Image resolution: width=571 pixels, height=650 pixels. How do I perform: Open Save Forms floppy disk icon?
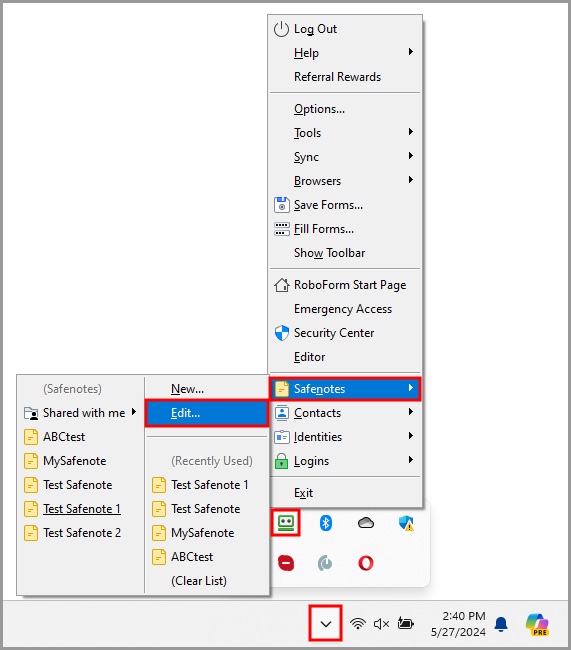tap(282, 205)
